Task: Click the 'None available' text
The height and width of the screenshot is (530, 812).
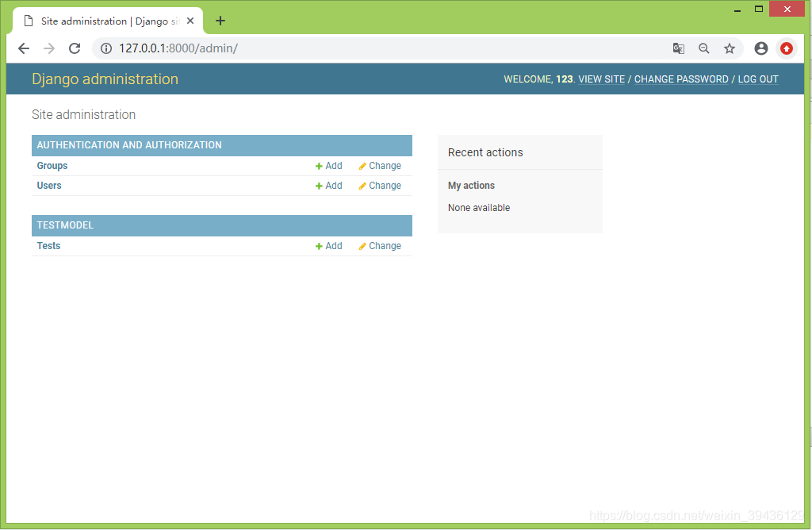Action: [x=479, y=208]
